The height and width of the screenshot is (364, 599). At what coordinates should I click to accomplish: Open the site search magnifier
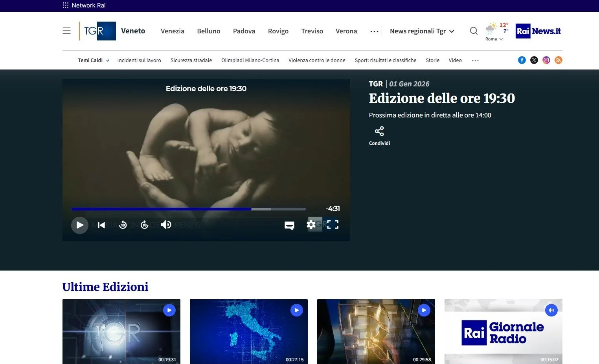click(x=474, y=31)
